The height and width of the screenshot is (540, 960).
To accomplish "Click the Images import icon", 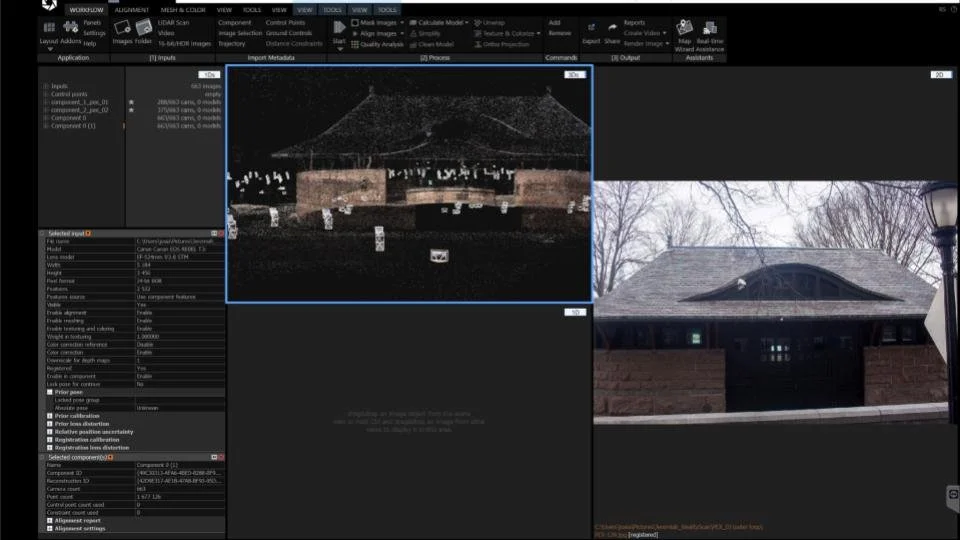I will point(122,28).
